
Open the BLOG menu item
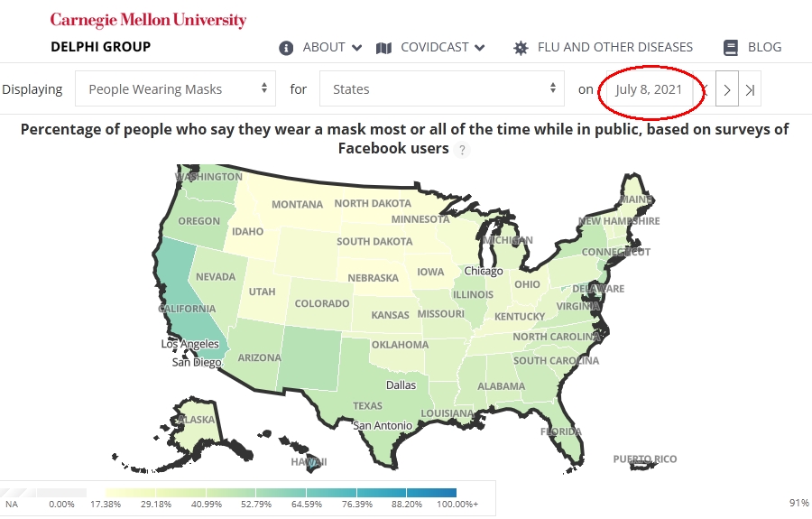click(764, 47)
